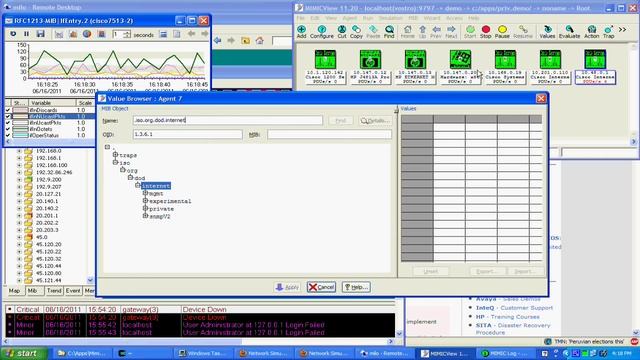Click the Stop simulation red icon

[485, 31]
